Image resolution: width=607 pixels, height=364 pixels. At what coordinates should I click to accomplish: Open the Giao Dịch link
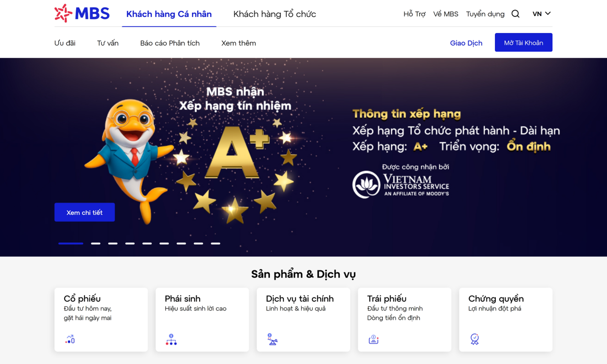(x=466, y=43)
